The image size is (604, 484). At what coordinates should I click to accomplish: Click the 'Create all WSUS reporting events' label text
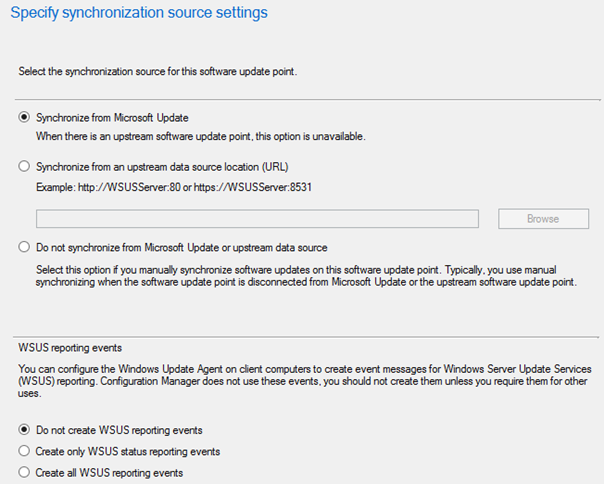109,473
